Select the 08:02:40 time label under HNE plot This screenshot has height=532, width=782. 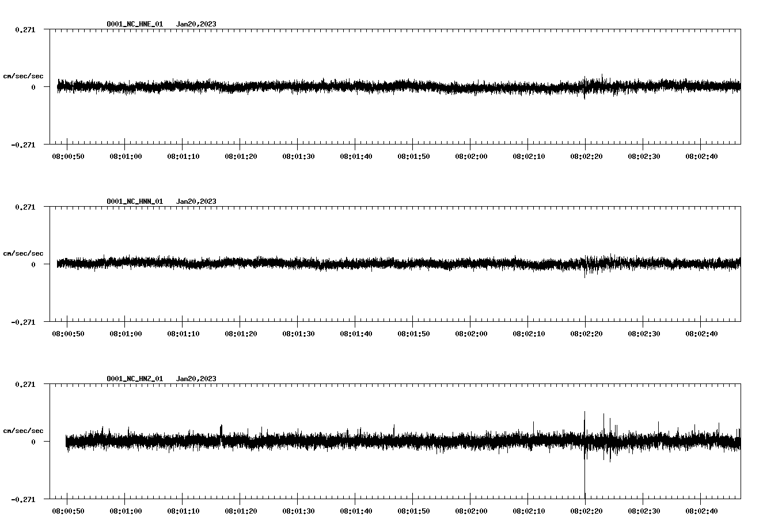click(701, 156)
